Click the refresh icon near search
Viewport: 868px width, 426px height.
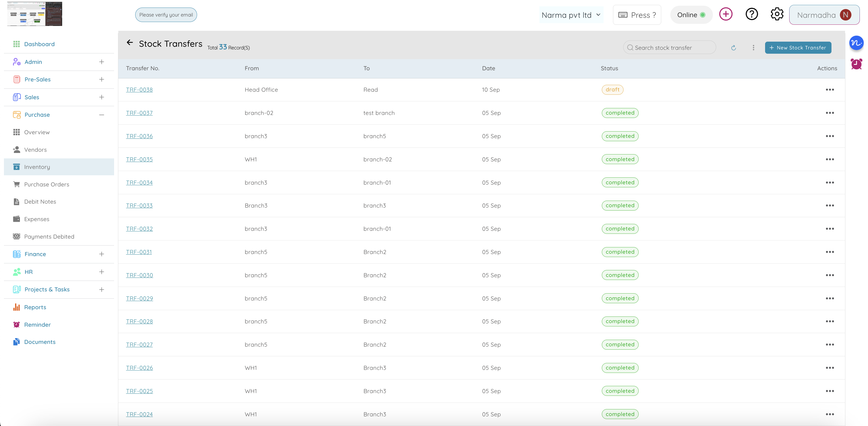coord(733,48)
